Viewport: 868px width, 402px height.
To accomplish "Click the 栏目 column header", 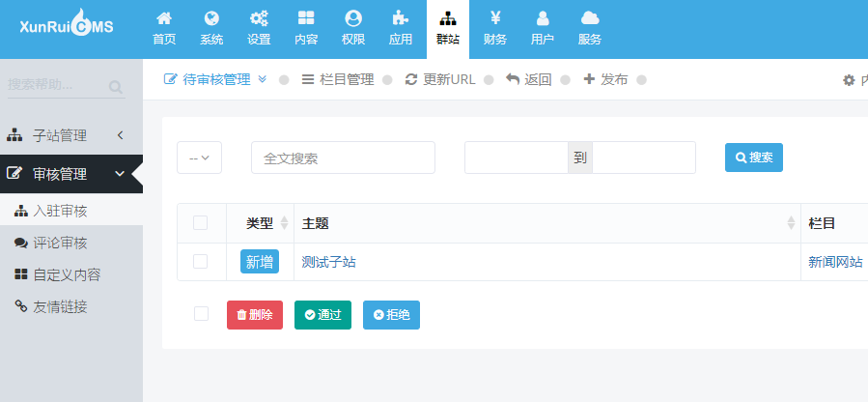I will click(822, 223).
